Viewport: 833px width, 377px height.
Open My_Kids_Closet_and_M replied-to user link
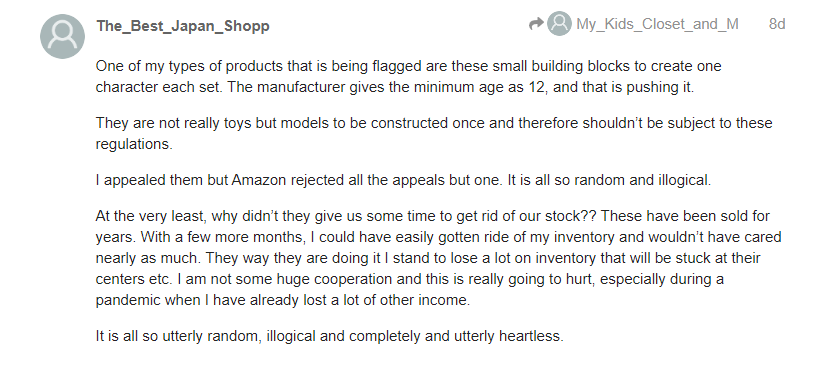pos(657,24)
